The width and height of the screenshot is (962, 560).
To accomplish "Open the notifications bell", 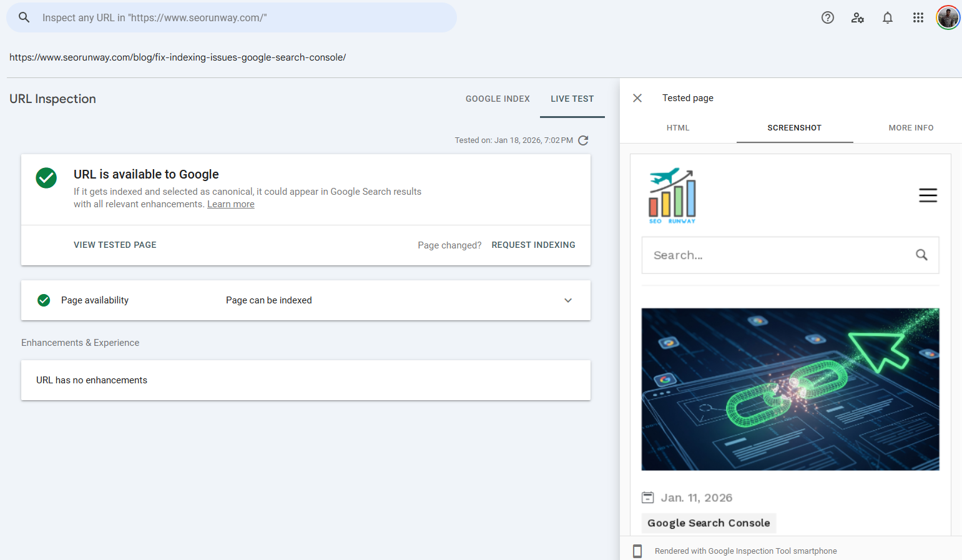I will [887, 17].
